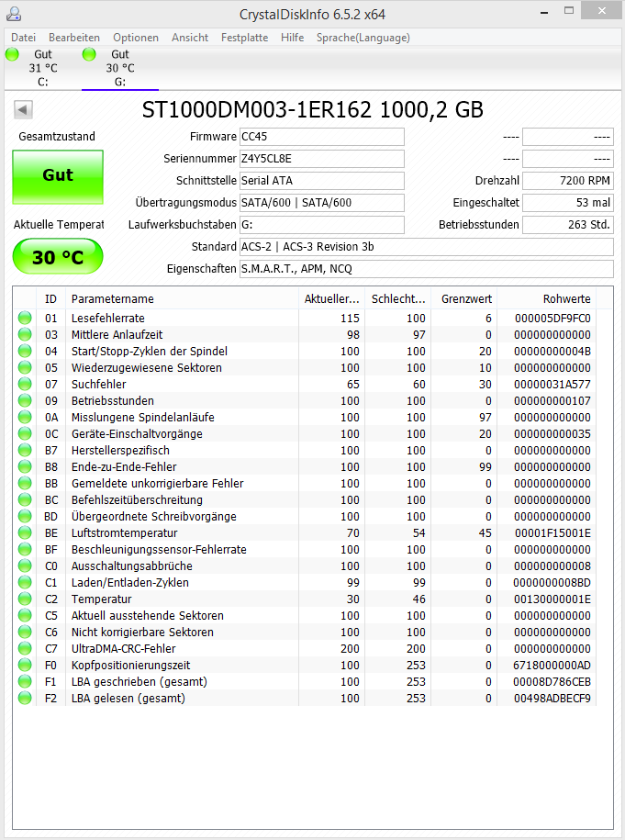Click status dot for Herstellerspezifisch row
The height and width of the screenshot is (840, 625).
[25, 450]
